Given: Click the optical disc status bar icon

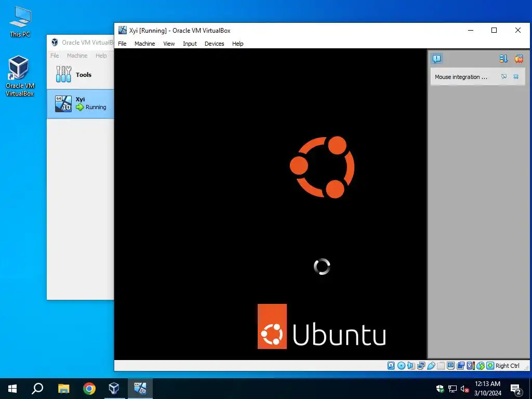Looking at the screenshot, I should [401, 366].
